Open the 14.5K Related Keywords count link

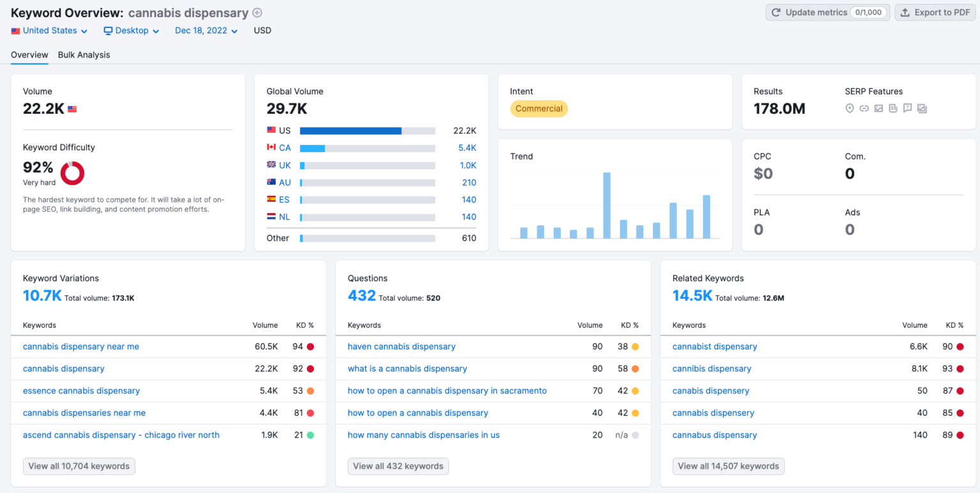[x=692, y=296]
